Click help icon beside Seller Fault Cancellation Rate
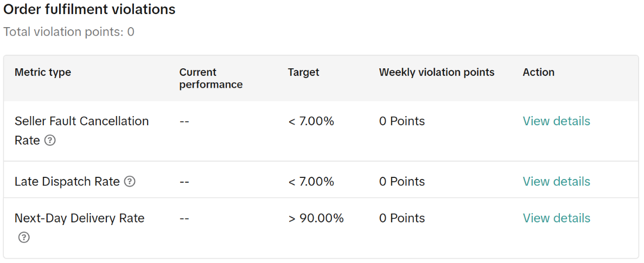Viewport: 644px width, 263px height. pyautogui.click(x=50, y=141)
